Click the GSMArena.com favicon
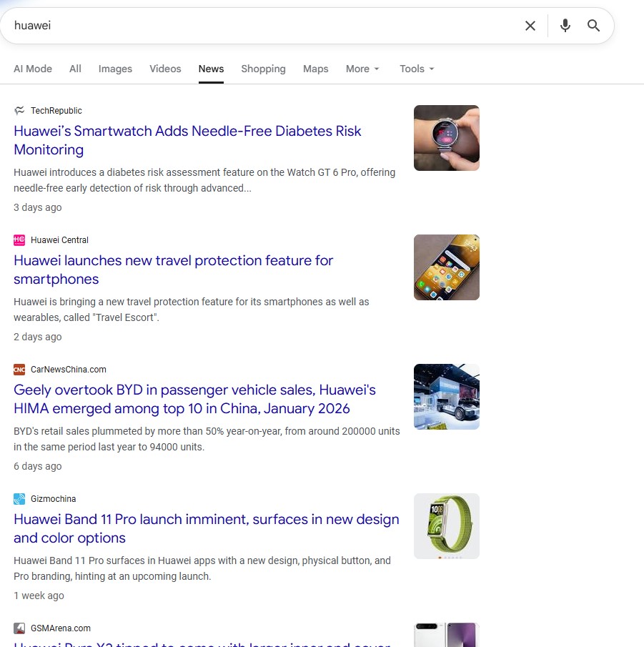The width and height of the screenshot is (644, 647). [19, 628]
